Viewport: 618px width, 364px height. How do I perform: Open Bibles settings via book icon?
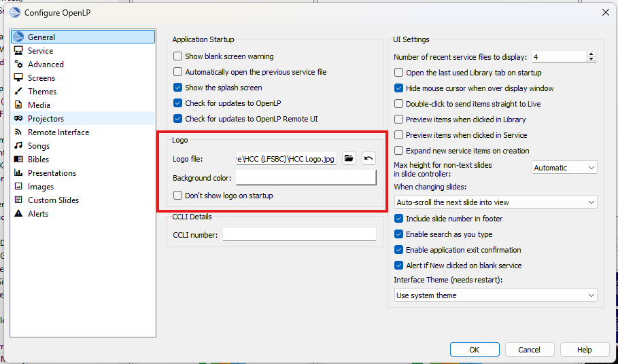tap(18, 160)
